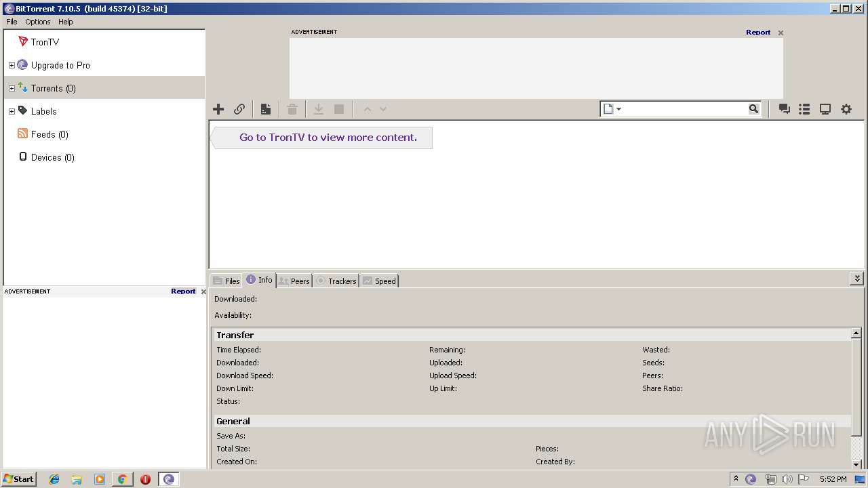The image size is (868, 488).
Task: Select Torrents (0) in sidebar
Action: (53, 88)
